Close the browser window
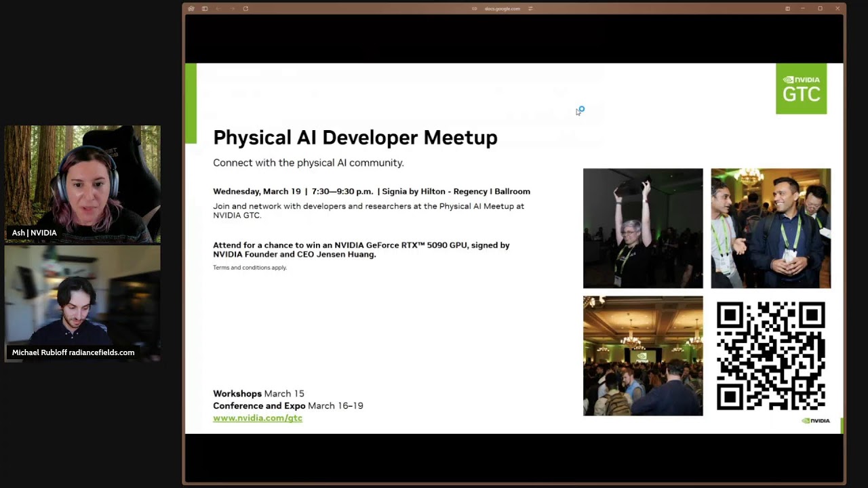 (837, 9)
